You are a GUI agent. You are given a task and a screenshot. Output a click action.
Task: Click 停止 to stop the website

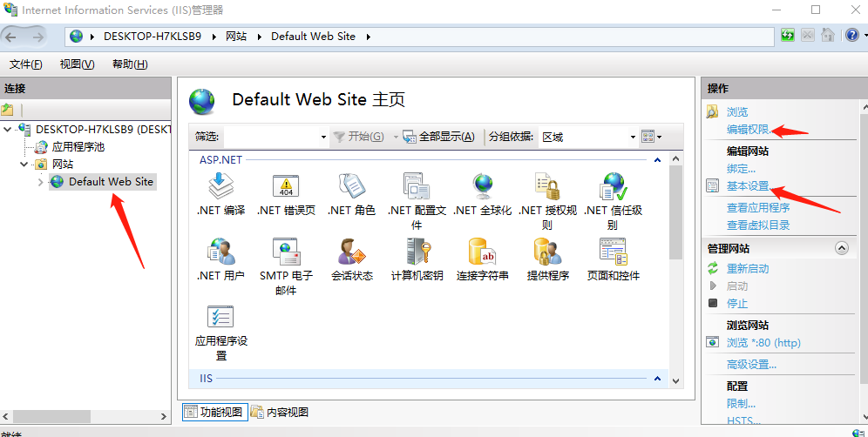click(x=736, y=304)
